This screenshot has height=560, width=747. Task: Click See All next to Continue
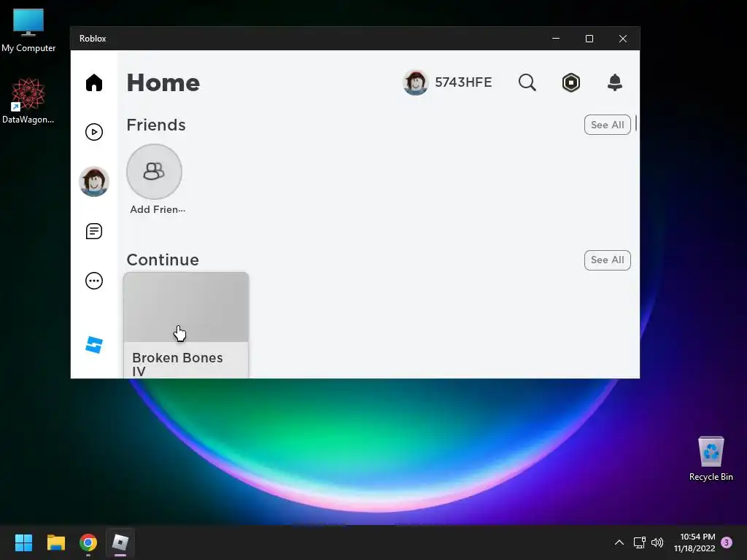point(608,260)
